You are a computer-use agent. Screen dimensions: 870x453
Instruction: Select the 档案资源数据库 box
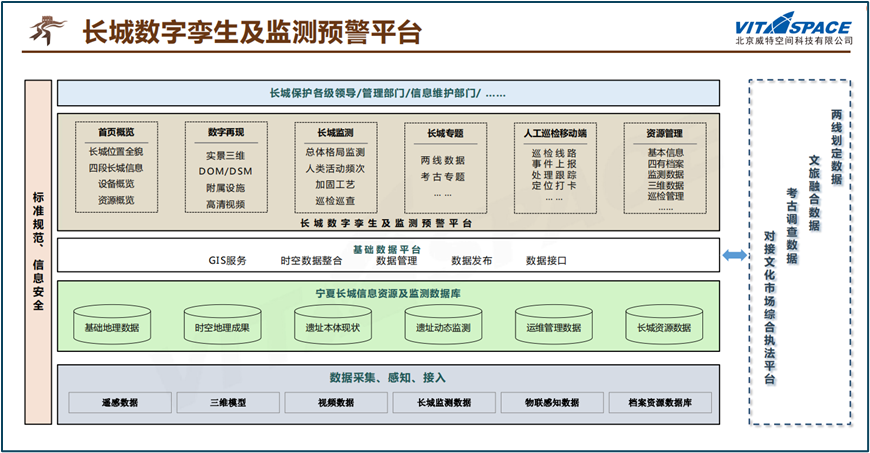click(661, 403)
